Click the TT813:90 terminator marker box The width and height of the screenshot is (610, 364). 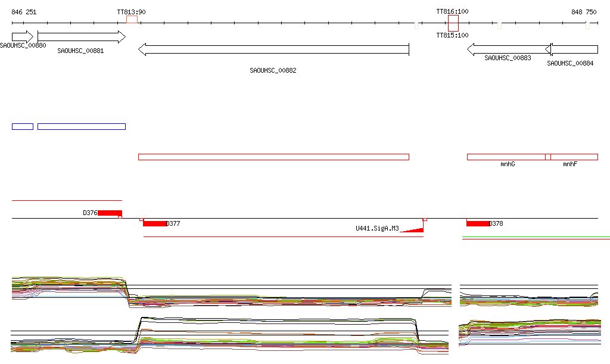tap(132, 20)
